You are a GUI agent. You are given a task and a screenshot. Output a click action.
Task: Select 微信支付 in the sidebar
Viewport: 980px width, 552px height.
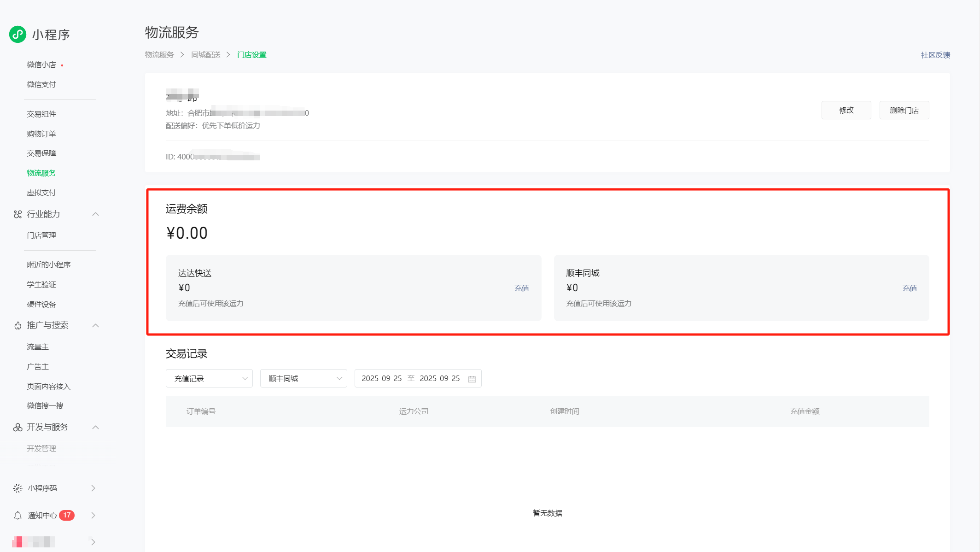pyautogui.click(x=41, y=84)
